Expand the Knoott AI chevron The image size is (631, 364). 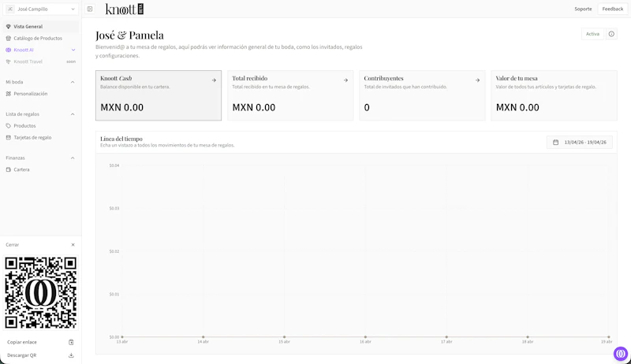pyautogui.click(x=73, y=50)
